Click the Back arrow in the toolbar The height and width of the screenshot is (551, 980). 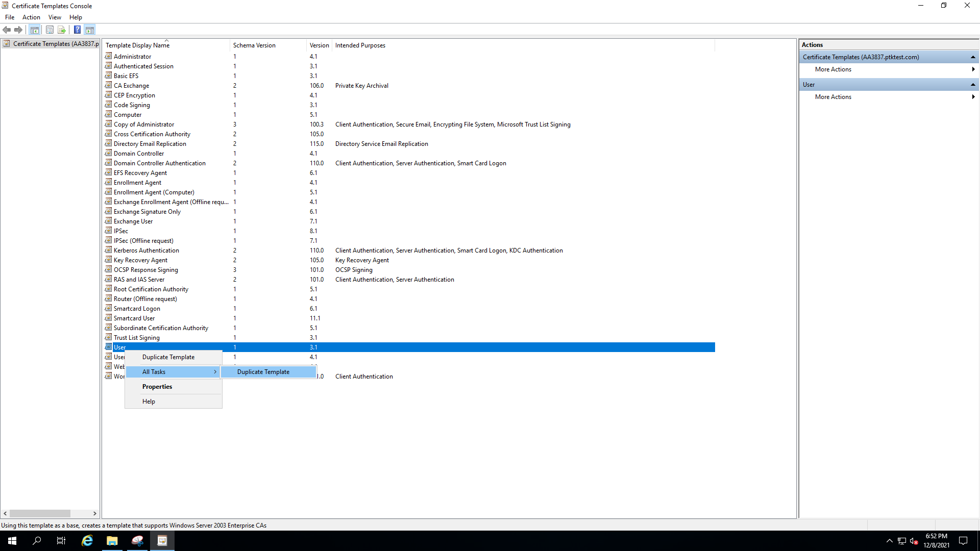point(7,30)
